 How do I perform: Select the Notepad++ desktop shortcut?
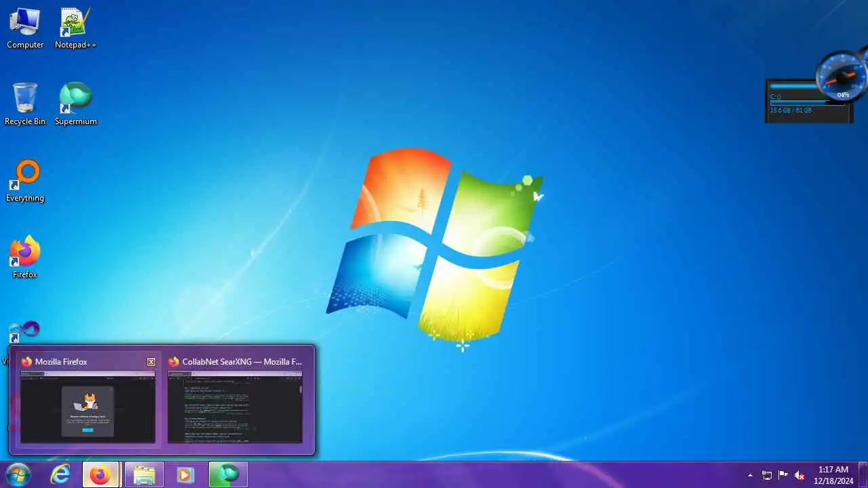tap(75, 28)
